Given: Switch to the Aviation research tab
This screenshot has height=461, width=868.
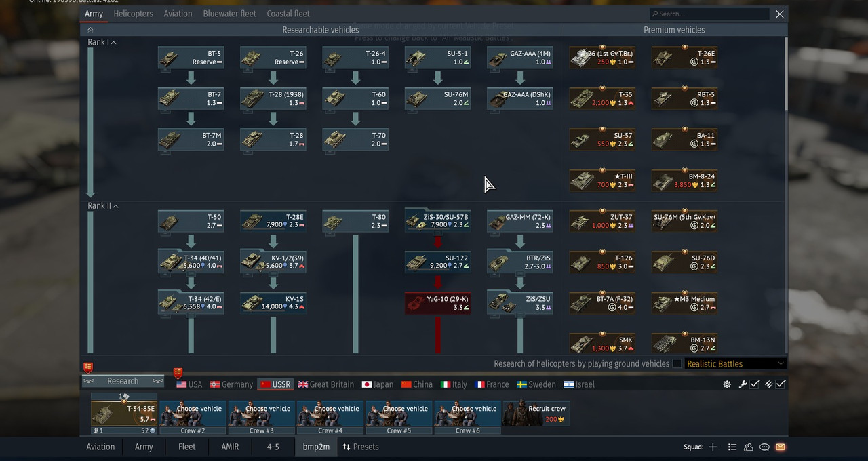Looking at the screenshot, I should [x=178, y=14].
